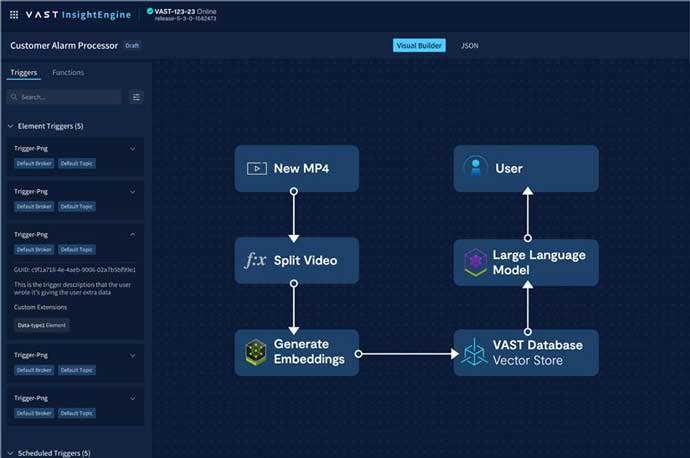This screenshot has width=690, height=458.
Task: Click the Draft status badge
Action: 132,46
